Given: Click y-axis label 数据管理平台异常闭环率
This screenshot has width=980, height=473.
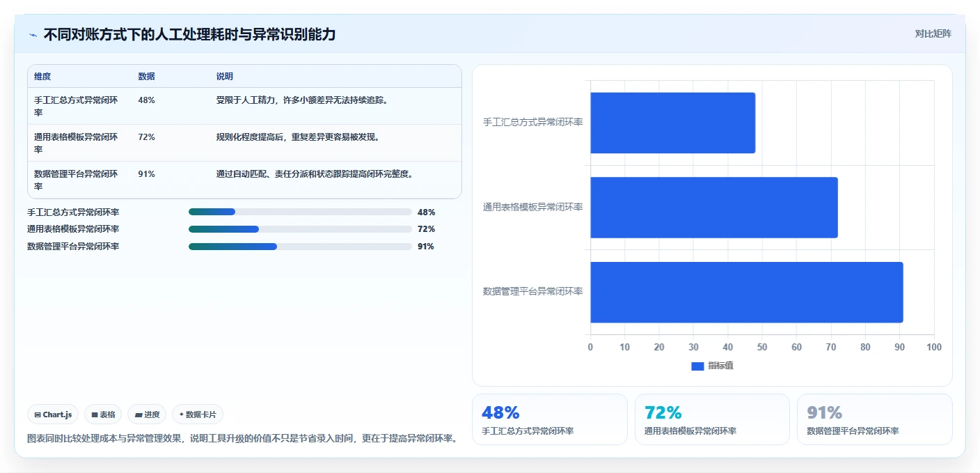Looking at the screenshot, I should (533, 292).
